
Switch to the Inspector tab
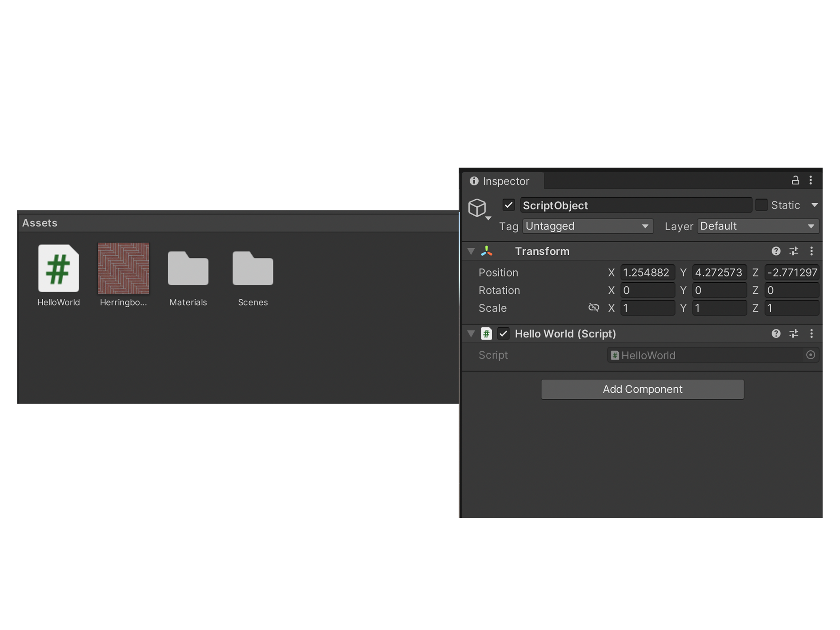[500, 181]
